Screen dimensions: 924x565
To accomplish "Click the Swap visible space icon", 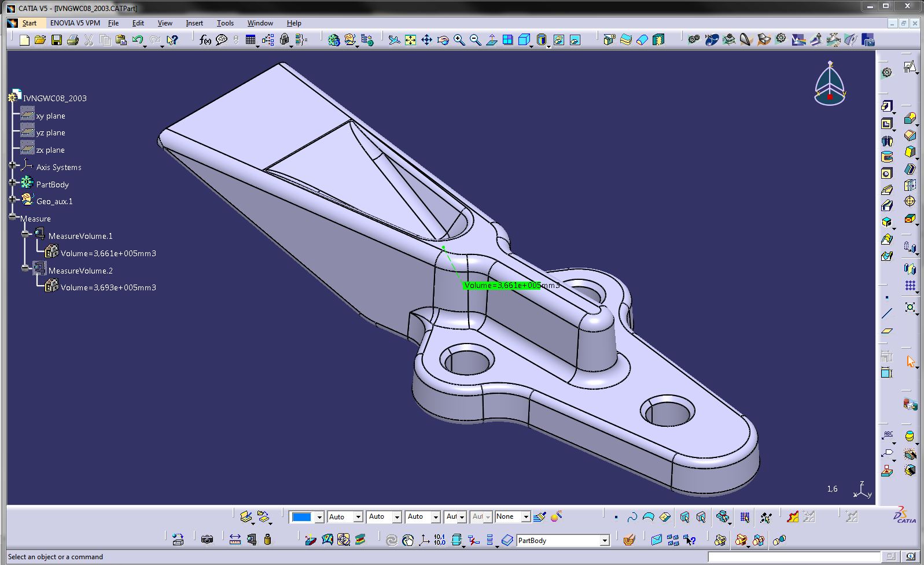I will (x=575, y=40).
